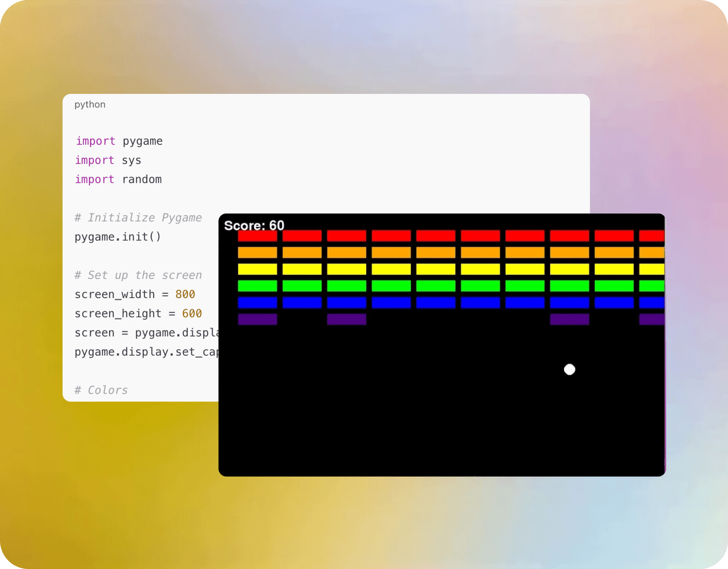Click the pygame.init() function call
Screen dimensions: 728x569
117,236
